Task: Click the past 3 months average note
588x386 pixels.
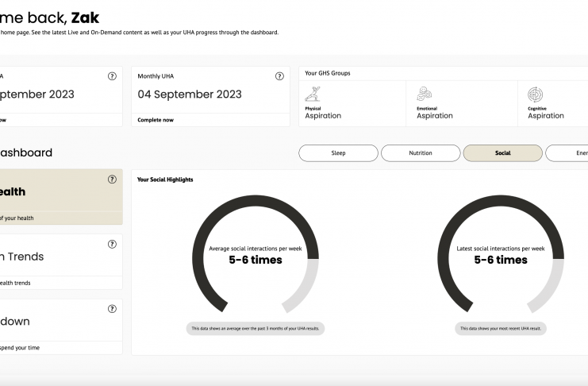Action: tap(256, 329)
